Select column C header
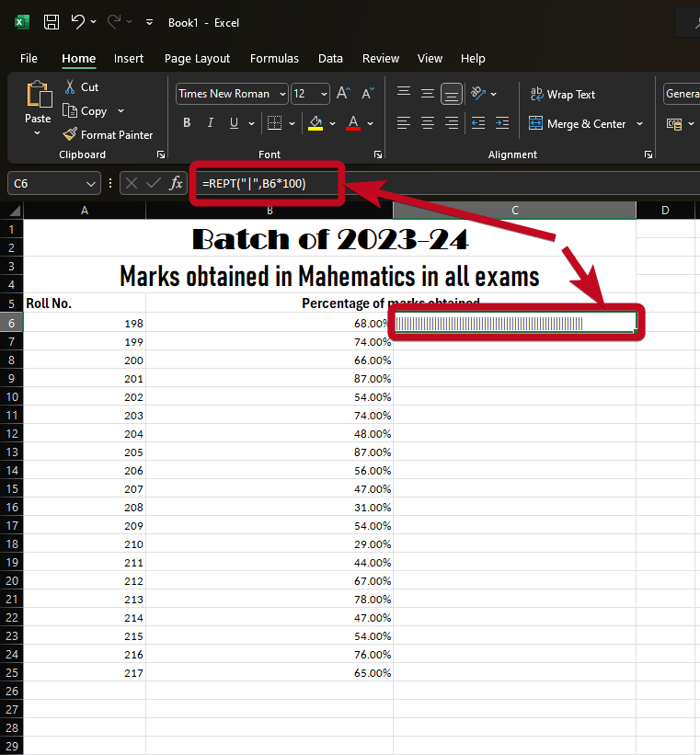 click(514, 211)
